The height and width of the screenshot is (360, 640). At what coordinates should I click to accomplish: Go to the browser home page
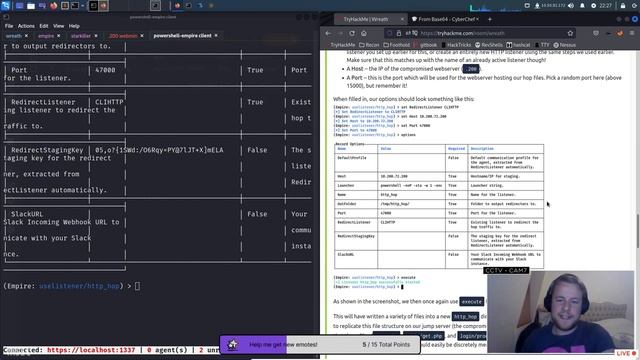tap(364, 33)
